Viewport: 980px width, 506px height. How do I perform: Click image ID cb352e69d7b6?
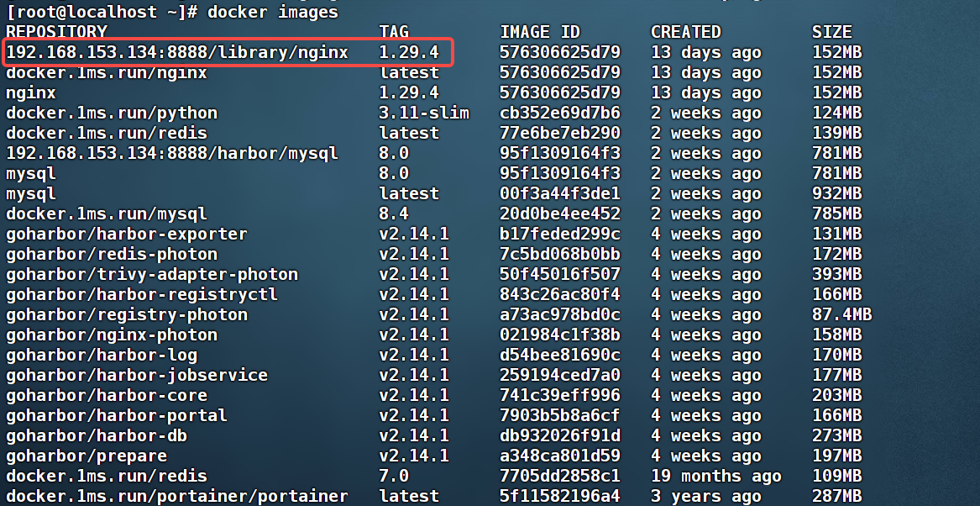[x=560, y=113]
